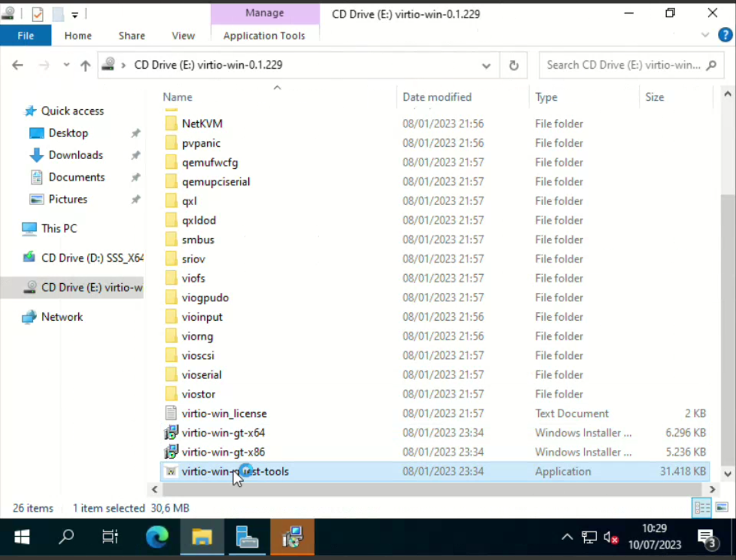The height and width of the screenshot is (560, 736).
Task: Expand the ribbon with the chevron
Action: point(706,36)
